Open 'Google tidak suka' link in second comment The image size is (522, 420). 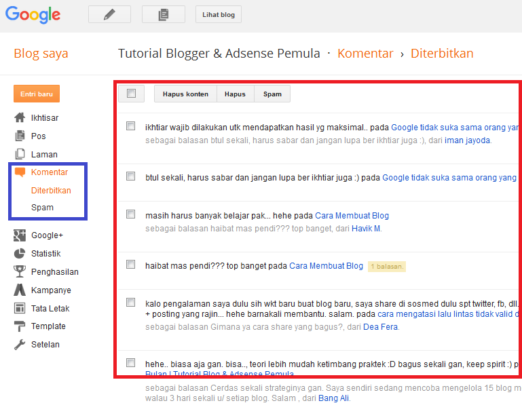[x=449, y=178]
